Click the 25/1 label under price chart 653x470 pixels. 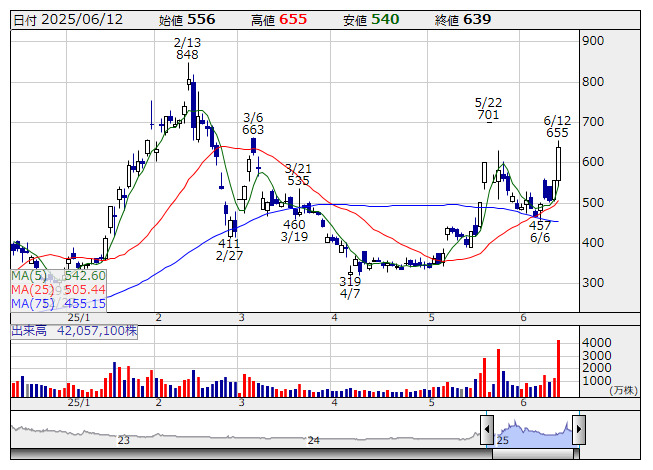pyautogui.click(x=79, y=318)
